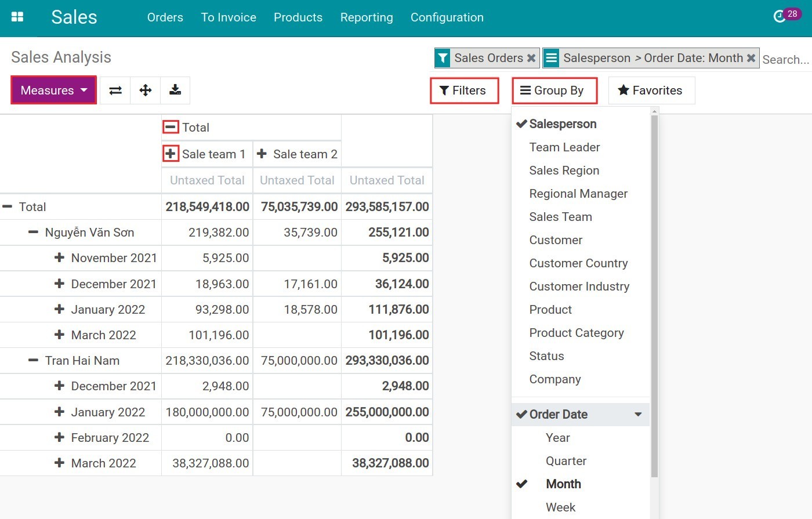Screen dimensions: 812x519
Task: Expand the Sale team 1 column
Action: [171, 154]
